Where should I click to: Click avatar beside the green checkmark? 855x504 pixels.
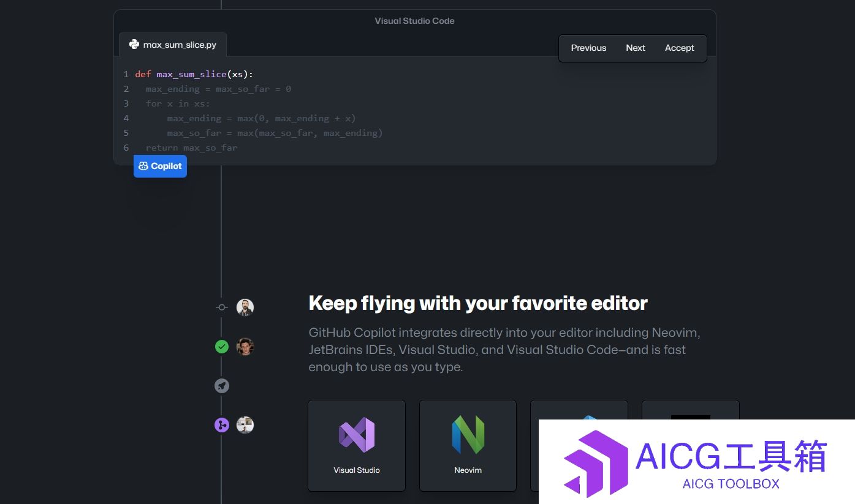(245, 347)
